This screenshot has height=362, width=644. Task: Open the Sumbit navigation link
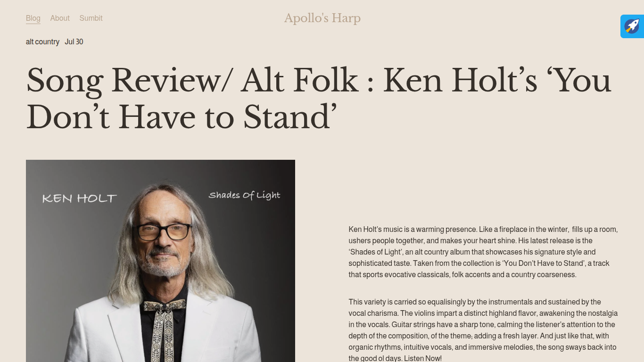click(x=91, y=18)
